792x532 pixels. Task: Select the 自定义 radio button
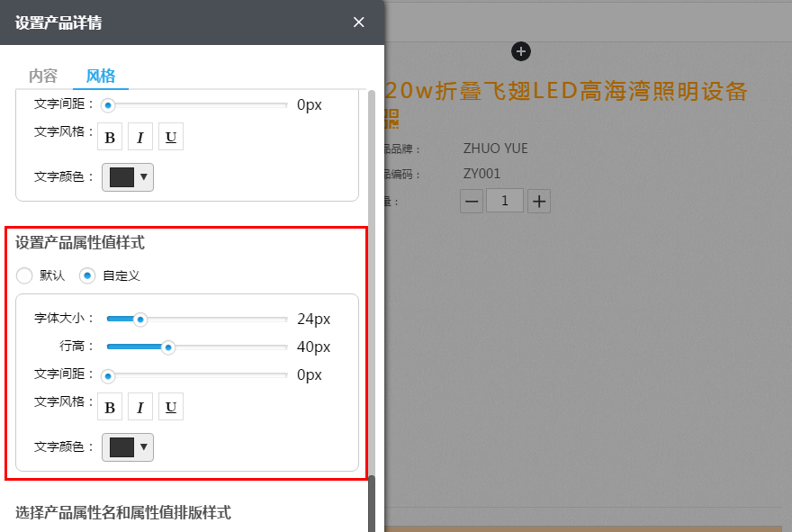coord(87,275)
